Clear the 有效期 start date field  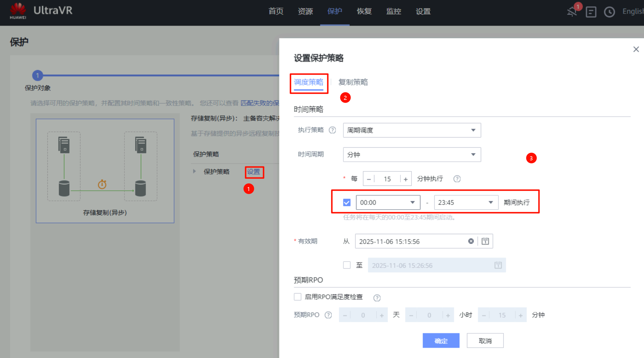coord(471,241)
